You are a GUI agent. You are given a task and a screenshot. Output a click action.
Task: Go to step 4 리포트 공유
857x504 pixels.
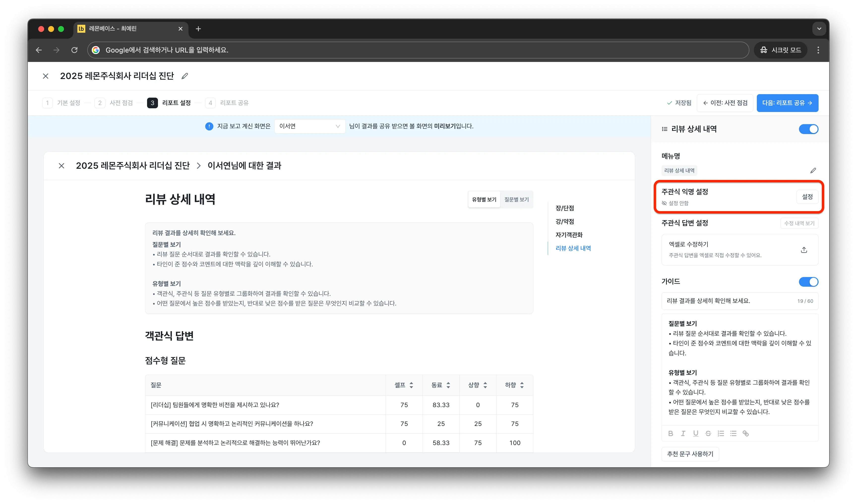click(227, 103)
